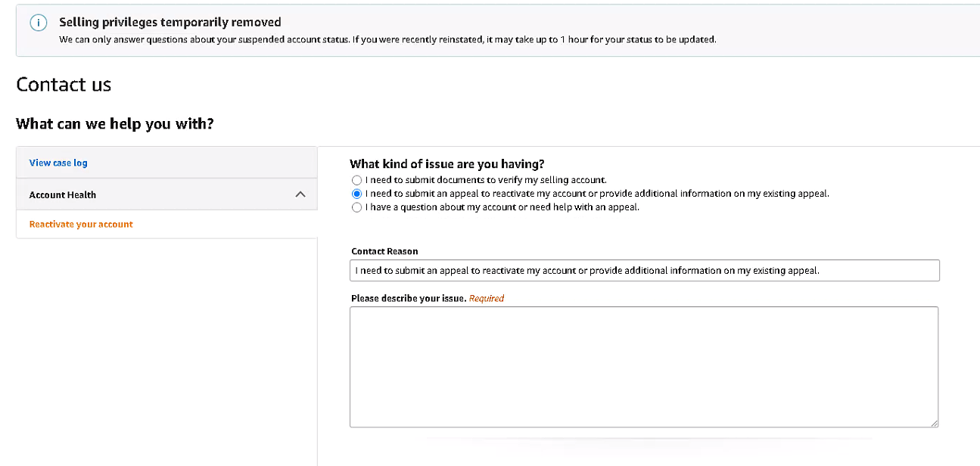Image resolution: width=980 pixels, height=466 pixels.
Task: Click label text about reactivating account via appeal
Action: coord(597,194)
